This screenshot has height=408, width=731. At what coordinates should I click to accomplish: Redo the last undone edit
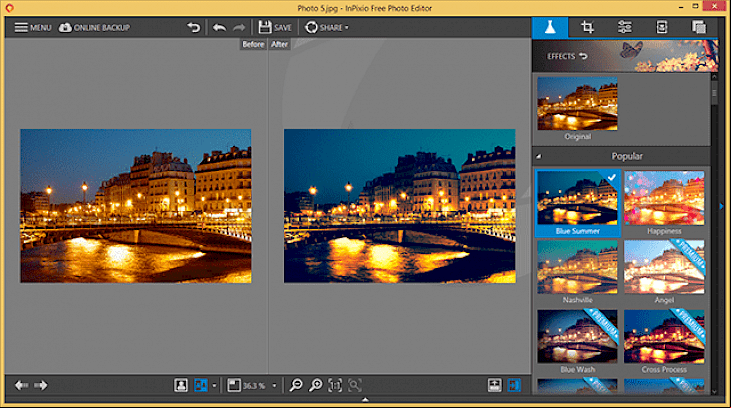point(239,28)
